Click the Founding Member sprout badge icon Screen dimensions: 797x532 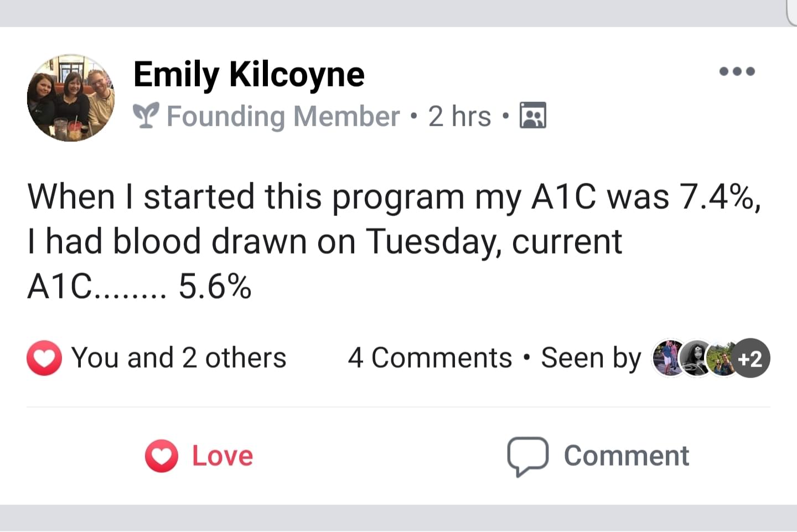point(146,115)
